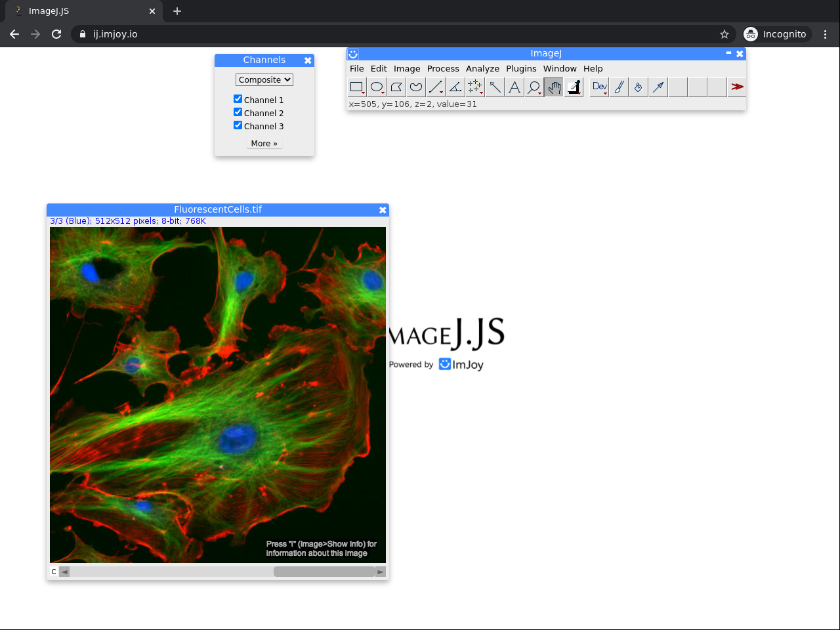
Task: Uncheck Channel 1 checkbox
Action: [238, 99]
